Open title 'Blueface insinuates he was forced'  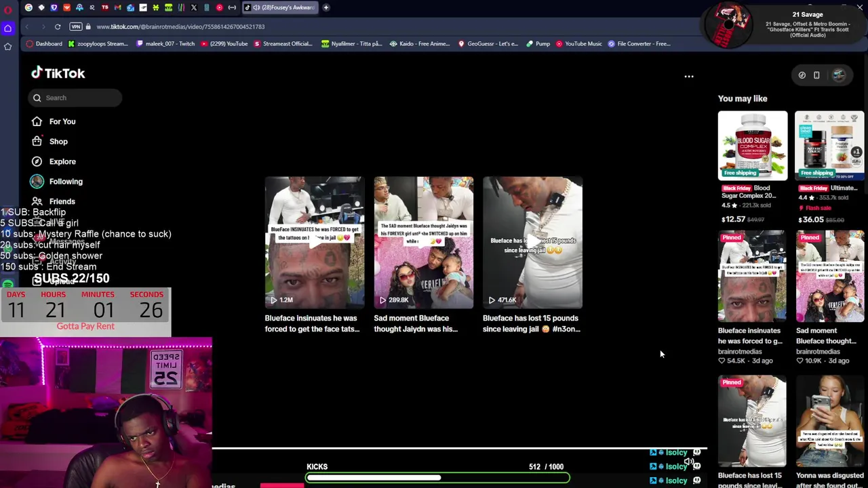click(312, 323)
